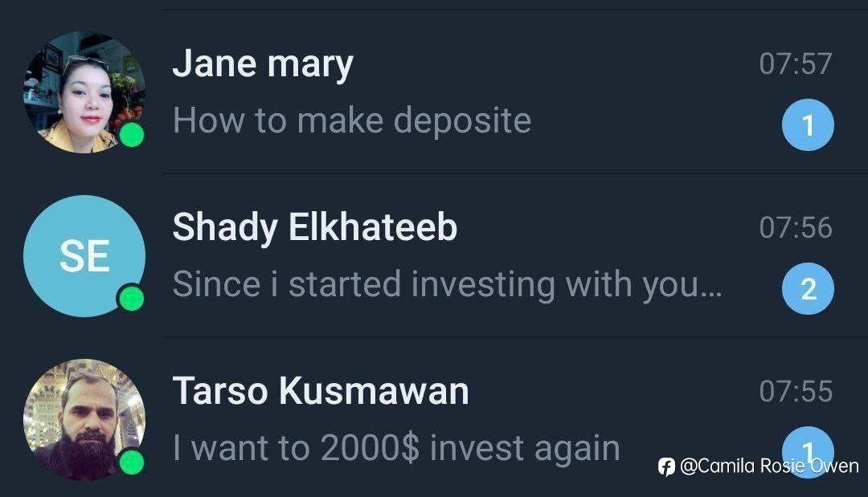This screenshot has width=868, height=497.
Task: Click Shady Elkhateeb's green online indicator
Action: [131, 299]
